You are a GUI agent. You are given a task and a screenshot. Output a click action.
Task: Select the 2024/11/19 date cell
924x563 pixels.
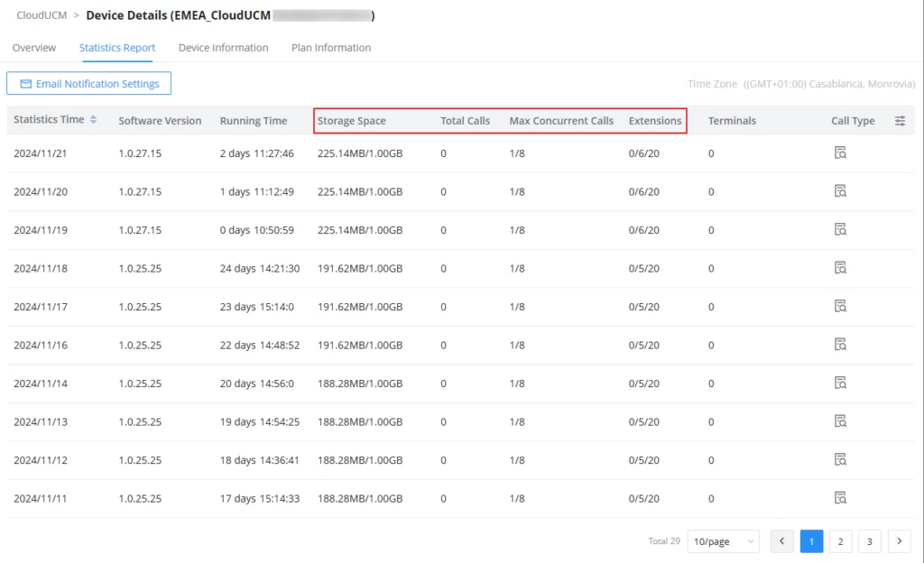tap(41, 230)
